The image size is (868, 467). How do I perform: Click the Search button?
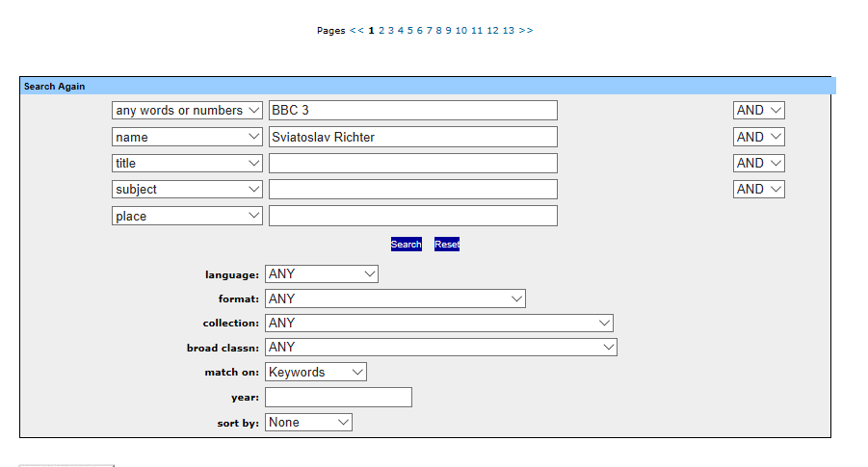point(407,244)
